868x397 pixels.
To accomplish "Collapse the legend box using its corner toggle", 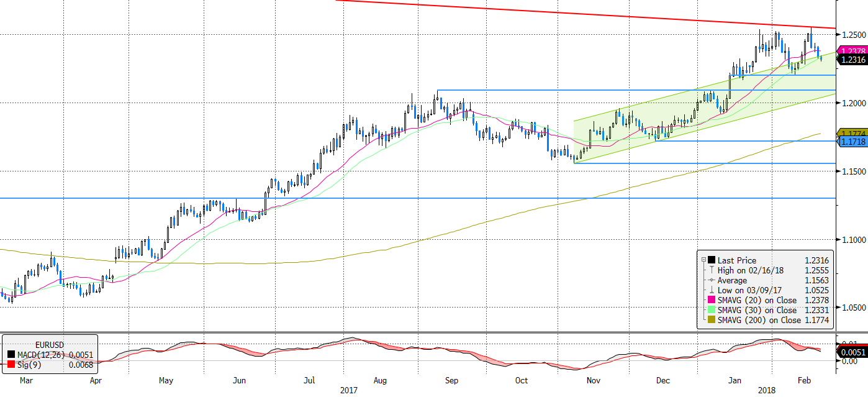I will [703, 260].
